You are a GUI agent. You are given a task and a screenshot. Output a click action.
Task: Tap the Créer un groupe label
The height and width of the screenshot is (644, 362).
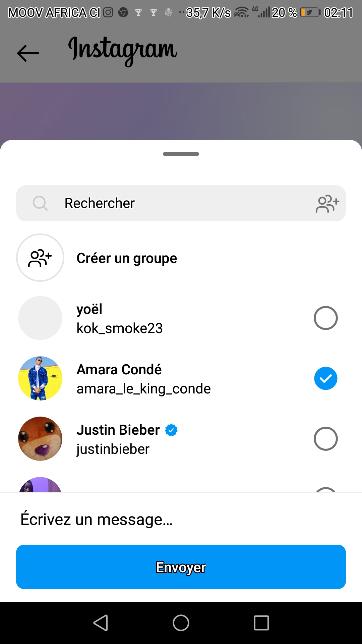tap(127, 258)
